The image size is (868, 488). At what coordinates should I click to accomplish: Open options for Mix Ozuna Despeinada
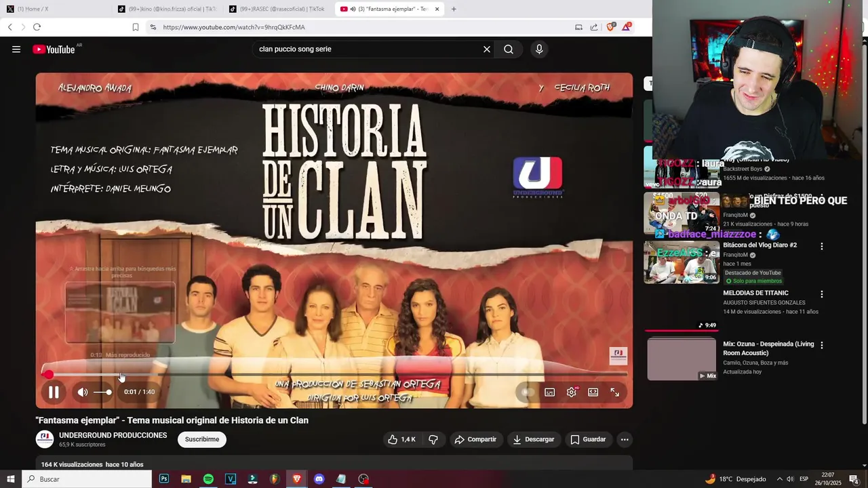[x=822, y=345]
